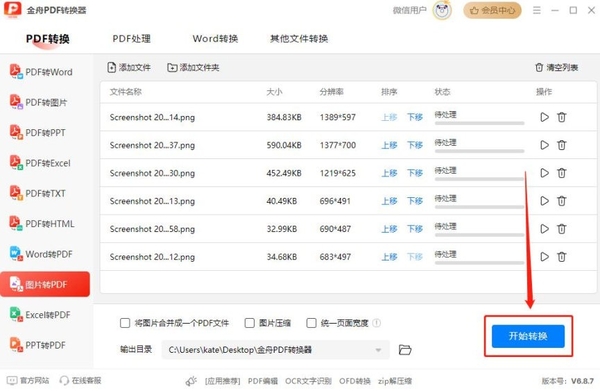This screenshot has height=391, width=600.
Task: Click the 开始转换 button
Action: (528, 336)
